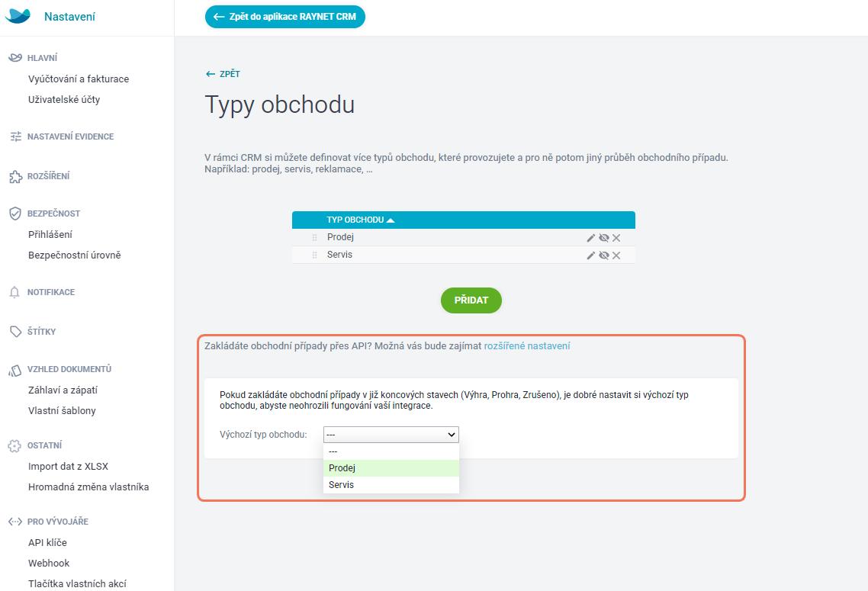This screenshot has width=868, height=591.
Task: Hide the Prodej type with the eye icon
Action: coord(604,237)
